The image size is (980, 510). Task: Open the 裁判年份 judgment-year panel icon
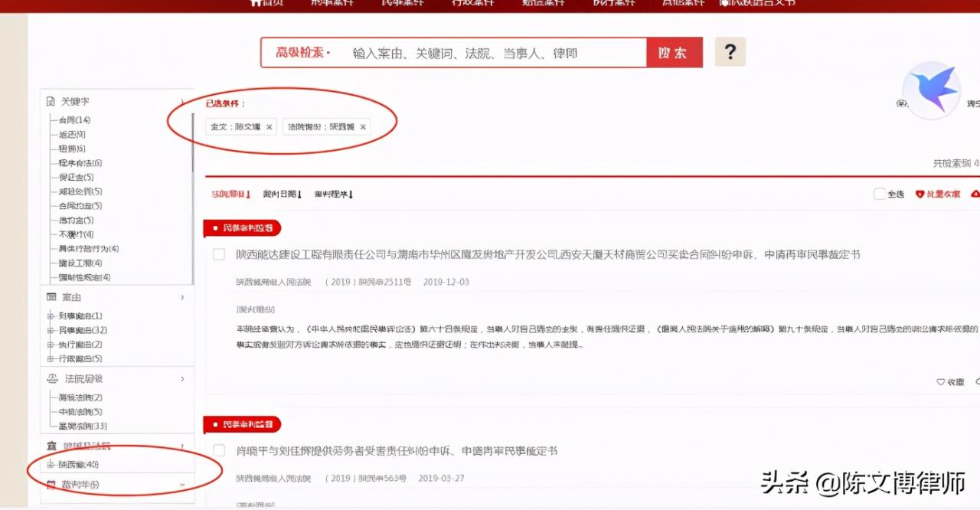click(51, 484)
